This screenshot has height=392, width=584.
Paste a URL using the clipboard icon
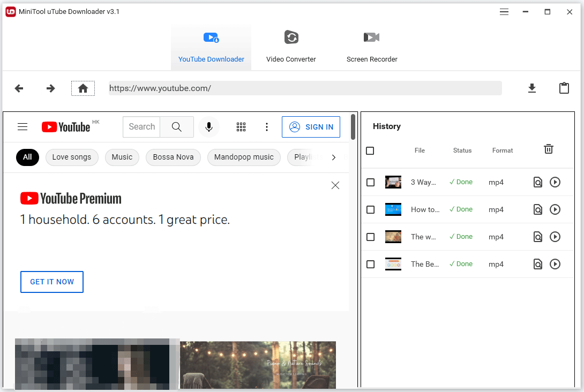coord(564,88)
